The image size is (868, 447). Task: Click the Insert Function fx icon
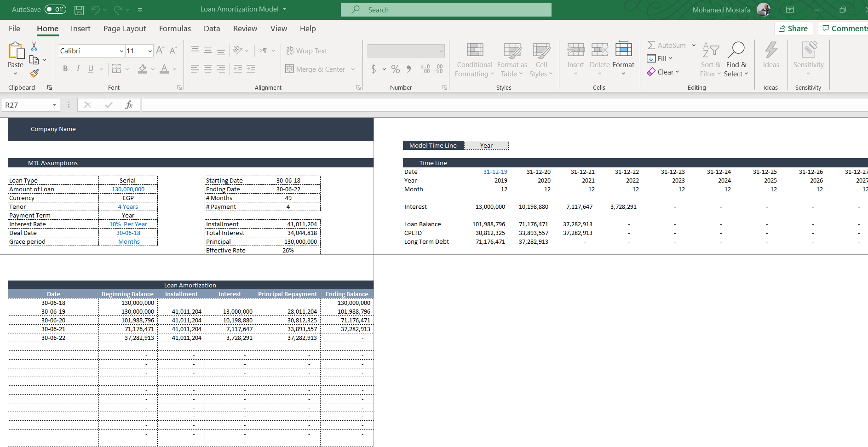tap(129, 105)
